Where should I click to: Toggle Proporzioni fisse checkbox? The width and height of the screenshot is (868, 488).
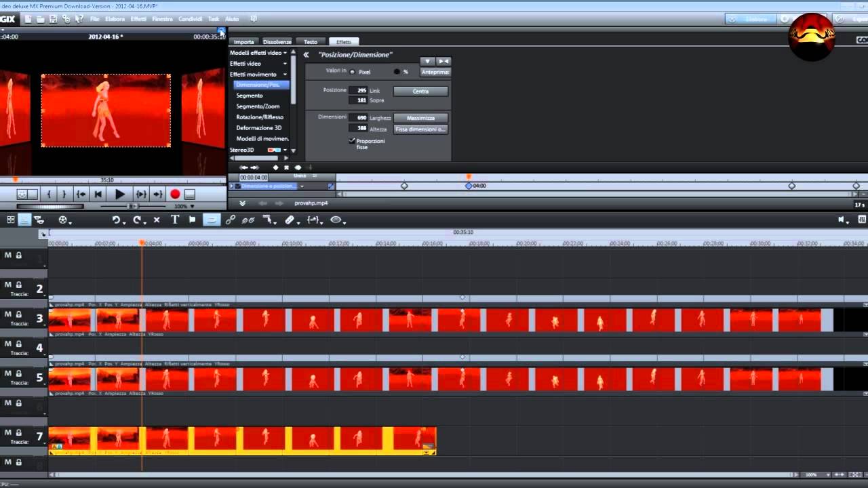coord(352,140)
